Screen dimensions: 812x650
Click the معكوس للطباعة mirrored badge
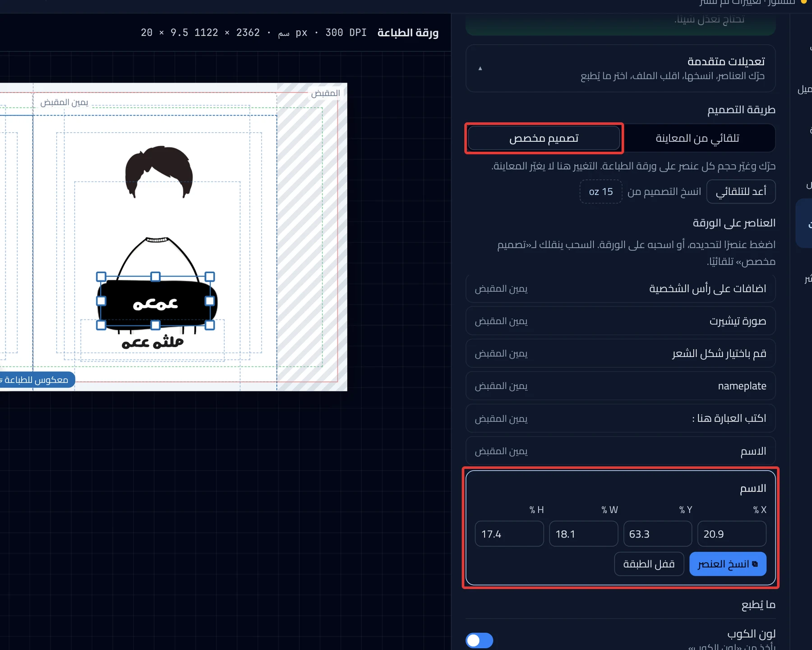pyautogui.click(x=36, y=380)
